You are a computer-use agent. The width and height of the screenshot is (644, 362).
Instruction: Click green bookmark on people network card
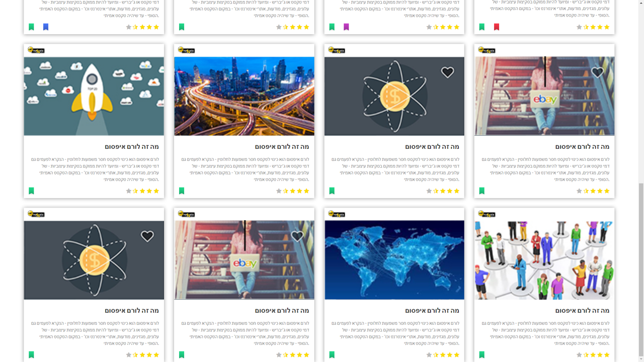(x=481, y=355)
